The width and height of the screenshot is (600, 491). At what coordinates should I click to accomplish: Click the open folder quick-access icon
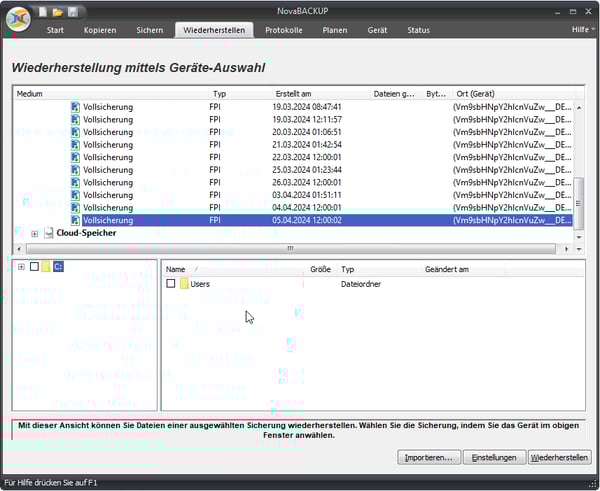(58, 13)
